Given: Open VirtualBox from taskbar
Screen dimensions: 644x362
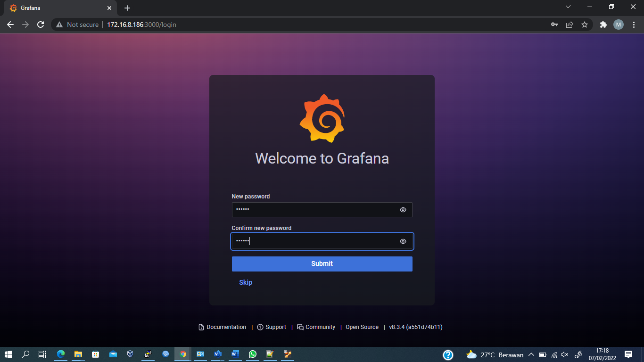Looking at the screenshot, I should 131,354.
